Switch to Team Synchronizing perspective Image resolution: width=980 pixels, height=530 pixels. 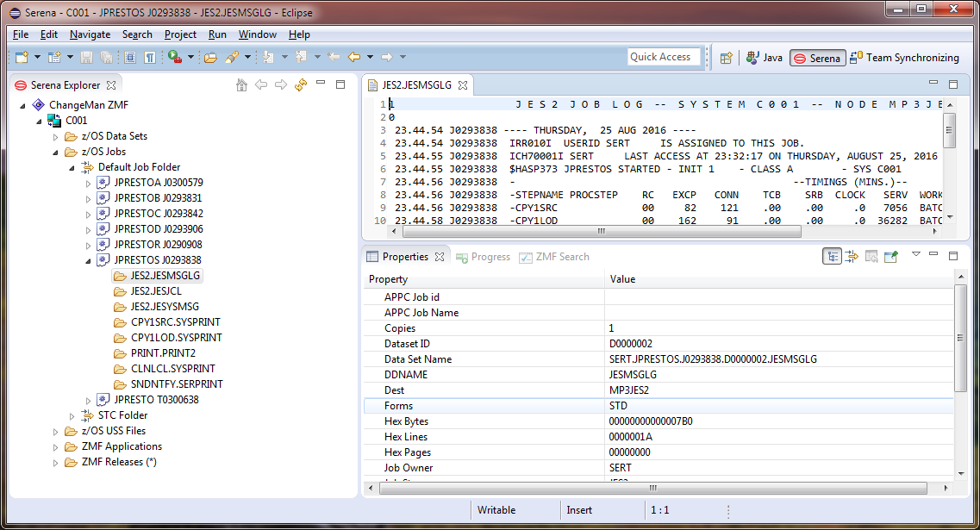[904, 58]
